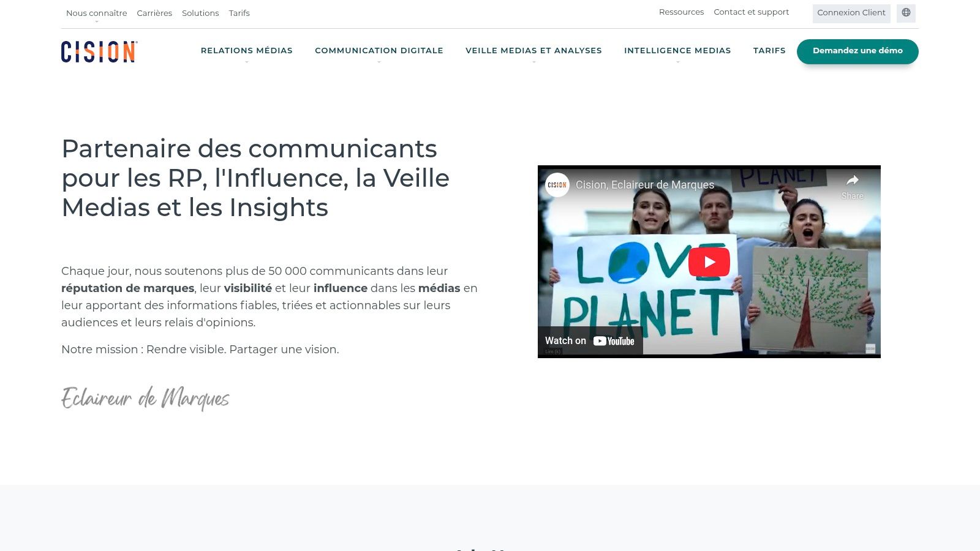Expand the Intelligence Medias dropdown
The image size is (980, 551).
677,51
